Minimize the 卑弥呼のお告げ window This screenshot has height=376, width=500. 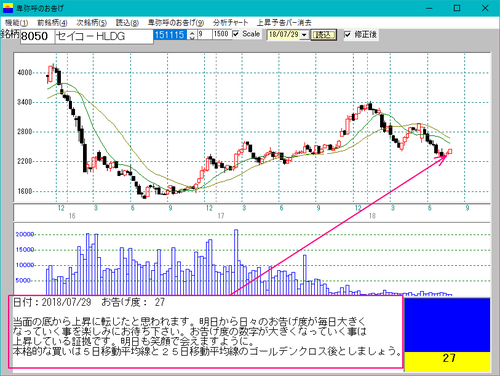click(429, 8)
